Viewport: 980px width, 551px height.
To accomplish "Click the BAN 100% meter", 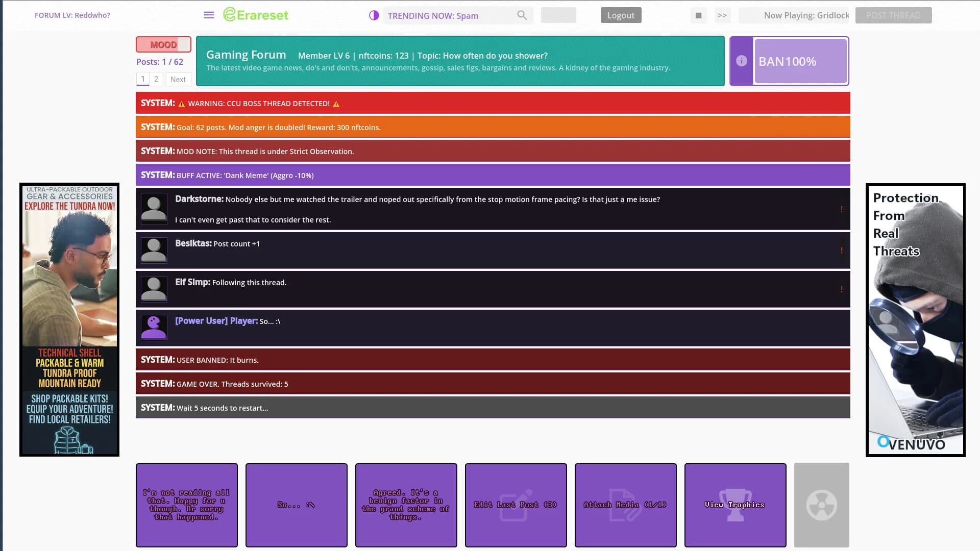I will coord(800,61).
